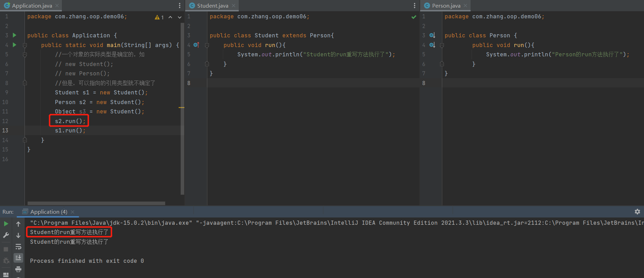Click Student.java fold end marker at line 6
644x278 pixels.
coord(207,64)
